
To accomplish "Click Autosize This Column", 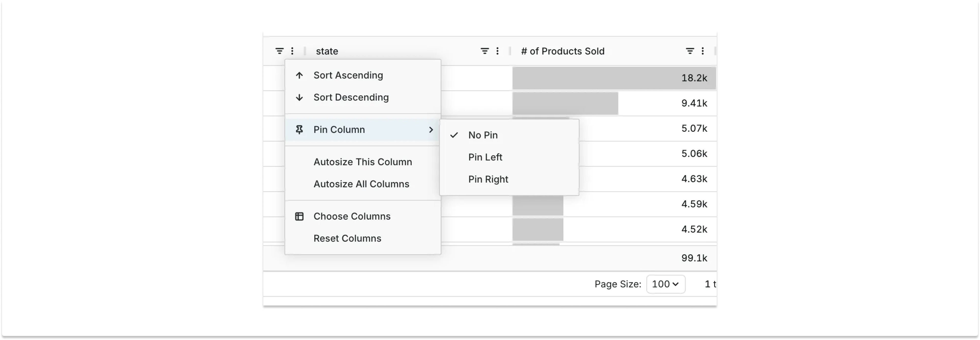I will 363,162.
